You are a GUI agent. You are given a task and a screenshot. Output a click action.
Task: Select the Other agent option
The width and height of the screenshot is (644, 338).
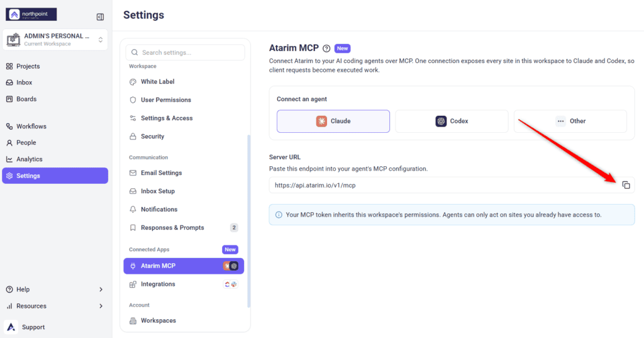(x=570, y=121)
